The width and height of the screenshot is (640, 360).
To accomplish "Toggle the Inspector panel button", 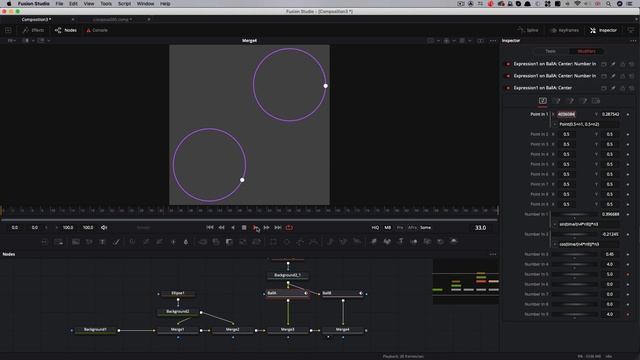I will click(603, 30).
